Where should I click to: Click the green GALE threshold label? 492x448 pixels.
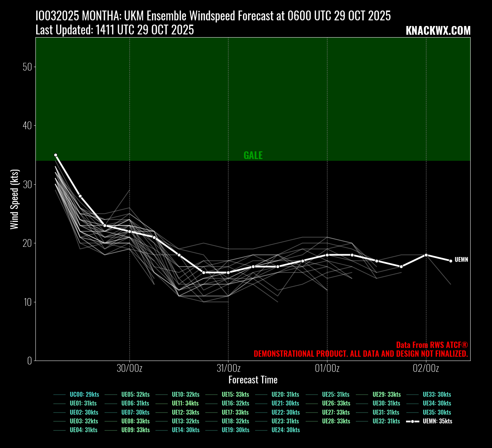coord(253,156)
